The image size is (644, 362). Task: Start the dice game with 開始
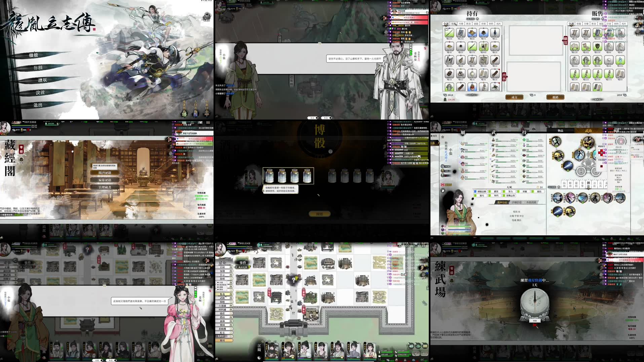[319, 214]
